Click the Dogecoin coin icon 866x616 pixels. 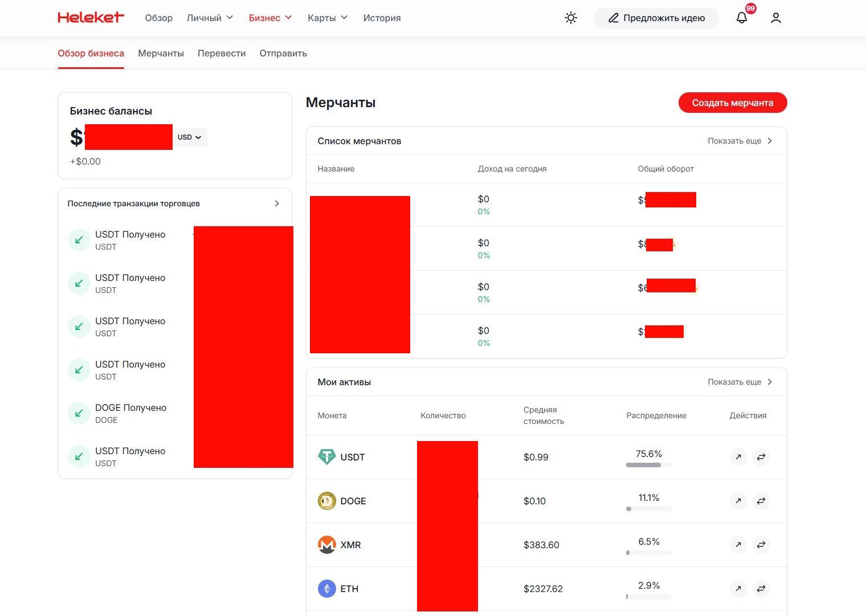point(326,501)
